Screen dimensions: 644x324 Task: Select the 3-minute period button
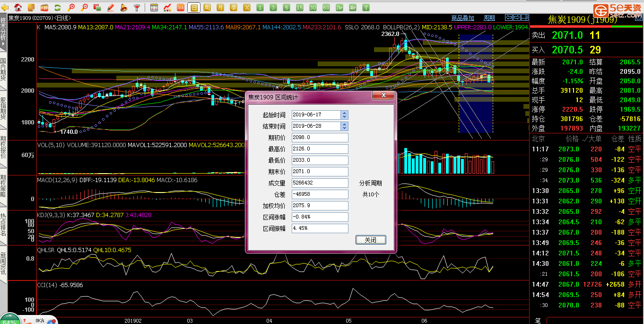click(x=273, y=8)
